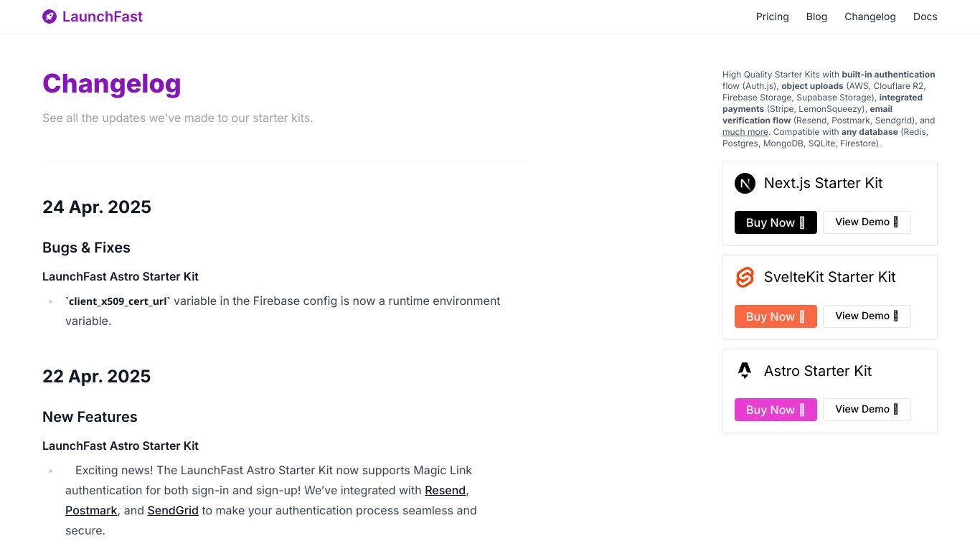
Task: Click the orange SvelteKit Buy Now button
Action: (776, 316)
